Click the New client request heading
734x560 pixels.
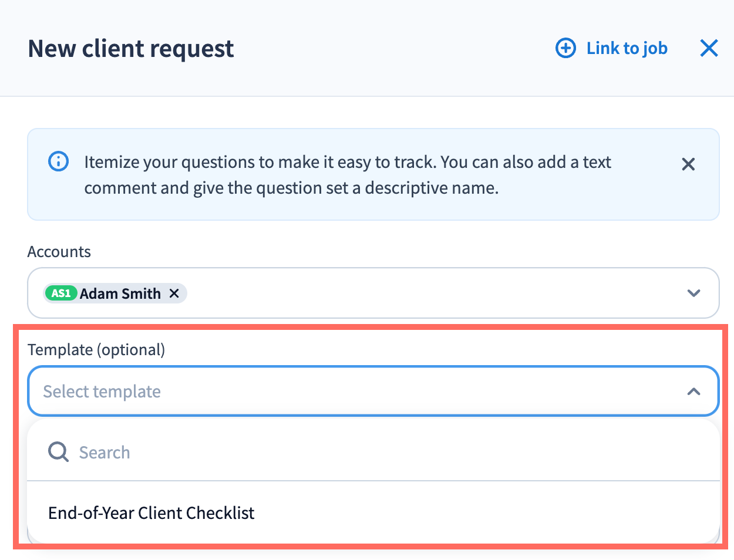pyautogui.click(x=131, y=49)
